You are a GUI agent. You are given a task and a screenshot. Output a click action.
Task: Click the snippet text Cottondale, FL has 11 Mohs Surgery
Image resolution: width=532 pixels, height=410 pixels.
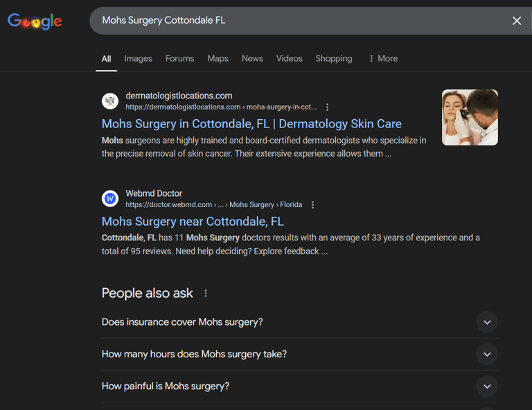coord(291,244)
